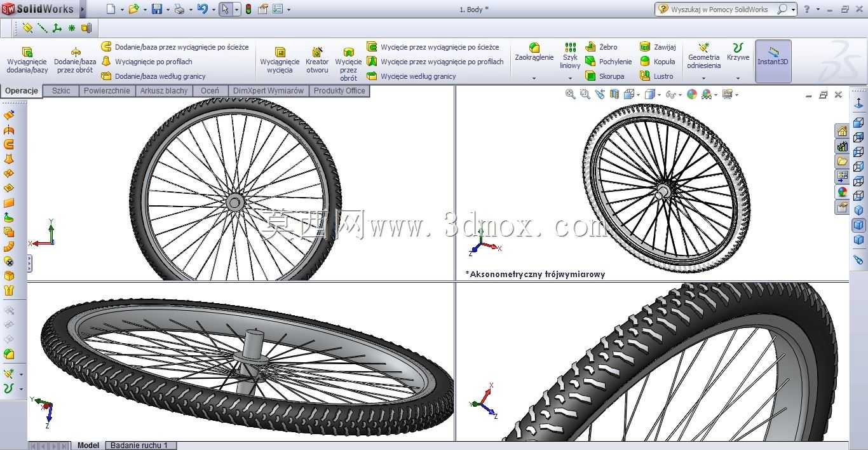The image size is (868, 450).
Task: Click the first cube standard-view icon on right toolbar
Action: (858, 123)
